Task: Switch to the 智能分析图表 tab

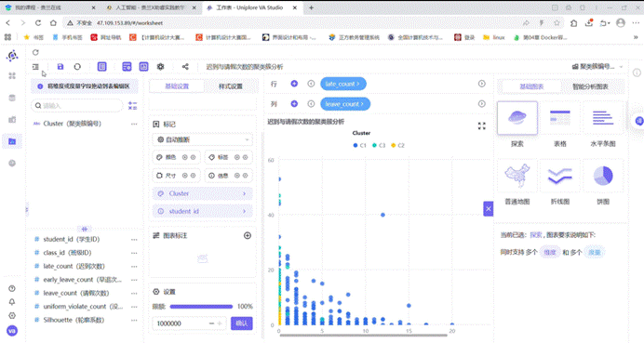Action: 590,86
